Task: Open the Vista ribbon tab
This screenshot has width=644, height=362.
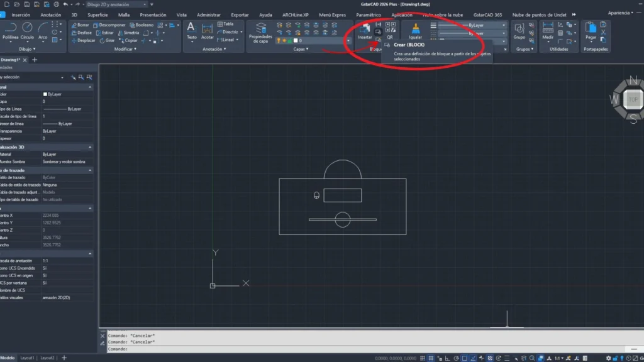Action: pos(182,15)
